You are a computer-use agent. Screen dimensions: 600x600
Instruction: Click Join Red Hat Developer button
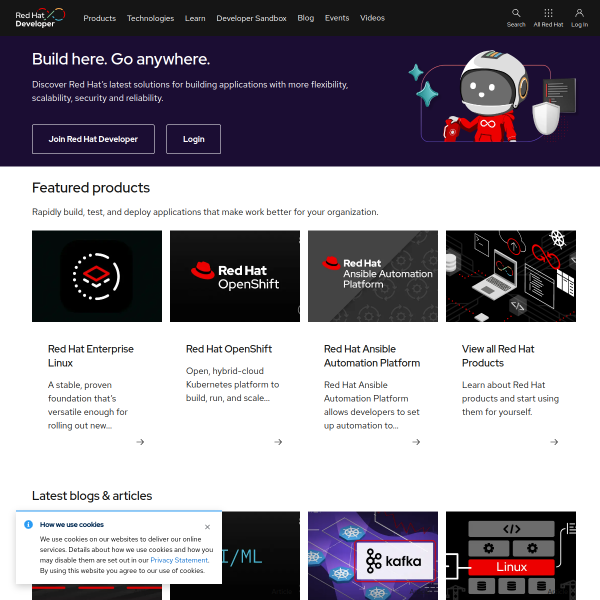click(93, 139)
